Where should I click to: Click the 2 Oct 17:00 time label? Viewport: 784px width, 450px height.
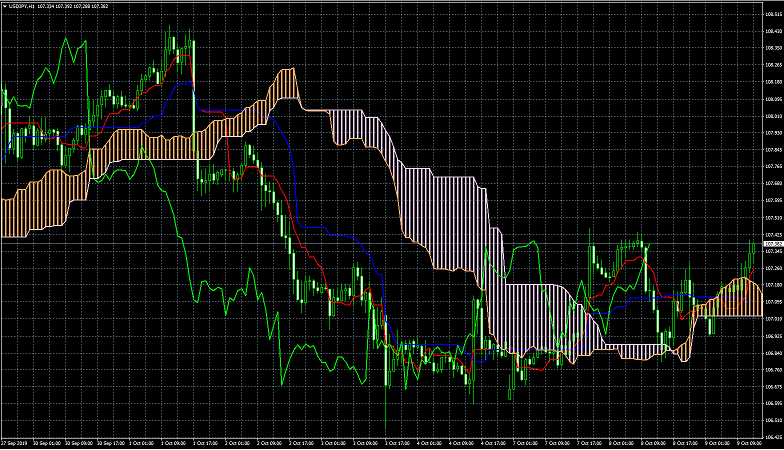click(x=302, y=444)
